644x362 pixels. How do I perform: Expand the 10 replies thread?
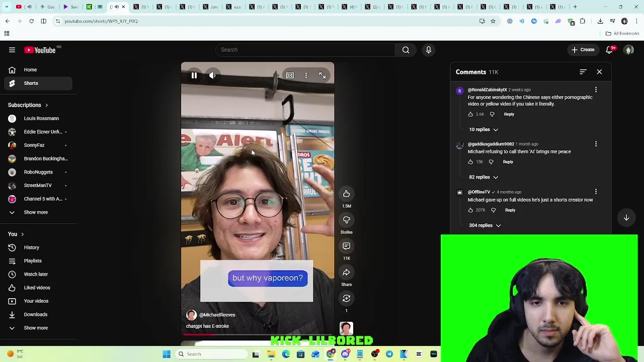tap(484, 130)
